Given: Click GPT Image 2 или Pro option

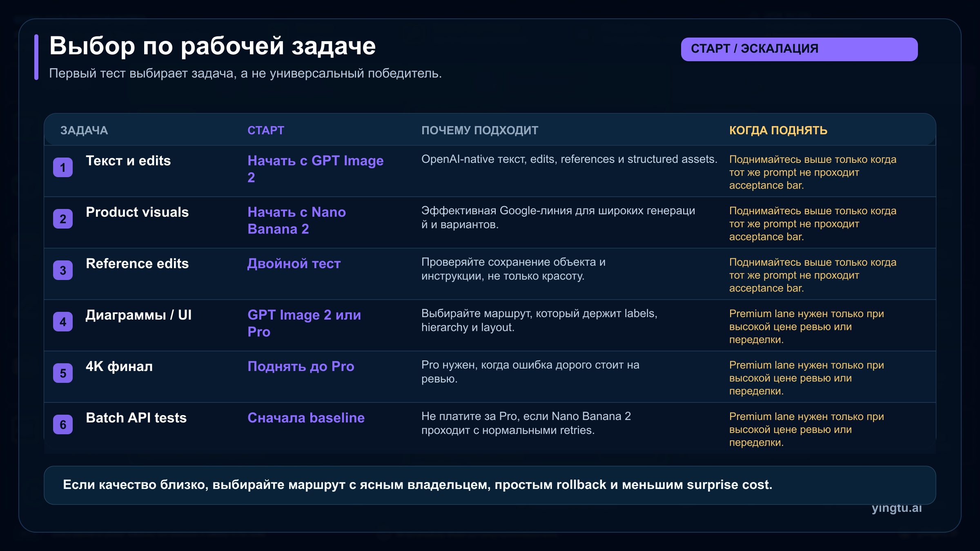Looking at the screenshot, I should coord(304,323).
